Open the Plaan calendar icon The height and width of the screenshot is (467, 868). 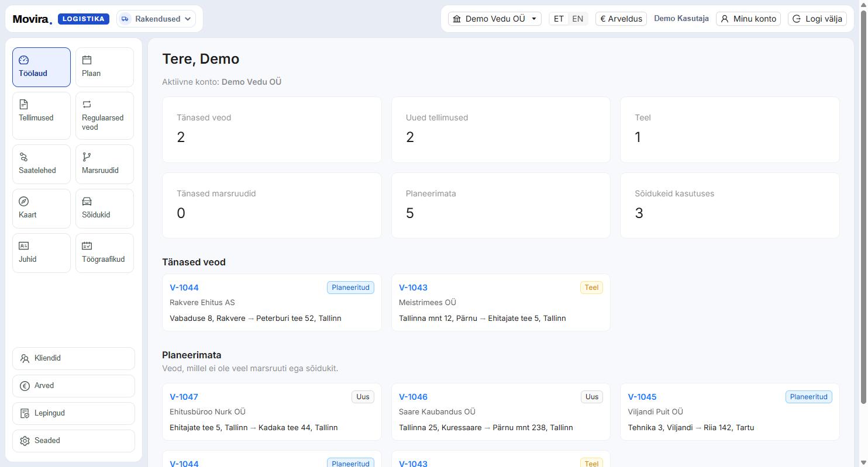click(87, 60)
